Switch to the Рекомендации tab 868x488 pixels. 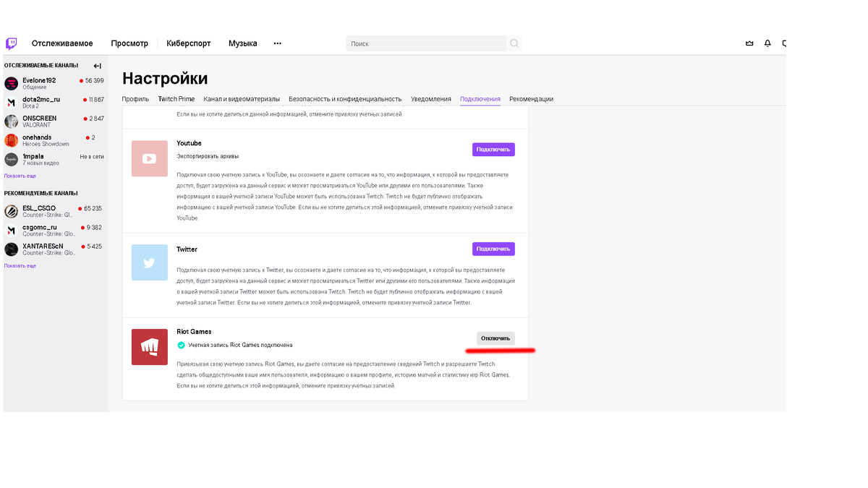click(x=532, y=99)
